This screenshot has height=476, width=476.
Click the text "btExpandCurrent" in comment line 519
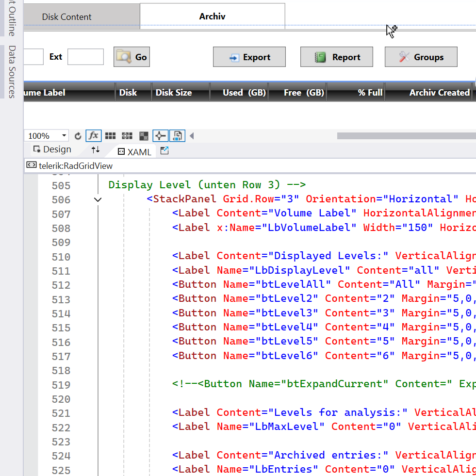334,384
